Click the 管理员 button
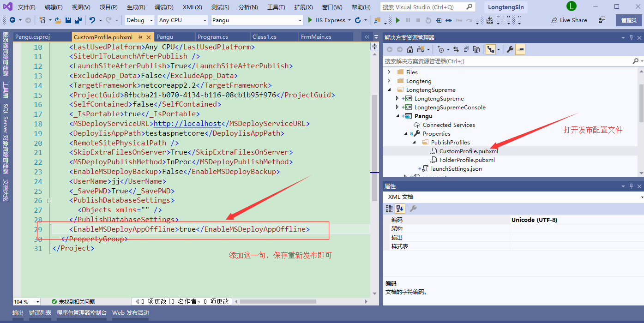This screenshot has width=644, height=323. click(629, 20)
